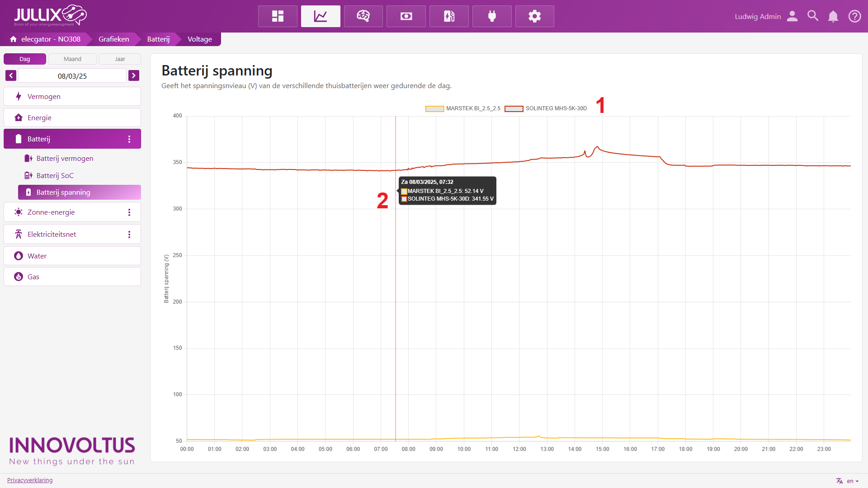This screenshot has width=868, height=488.
Task: Select Batterij SoC submenu item
Action: coord(55,176)
